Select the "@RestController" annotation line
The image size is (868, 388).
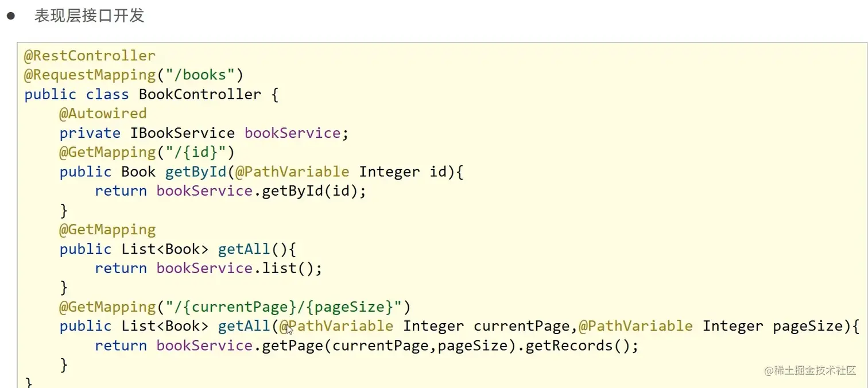pos(90,56)
